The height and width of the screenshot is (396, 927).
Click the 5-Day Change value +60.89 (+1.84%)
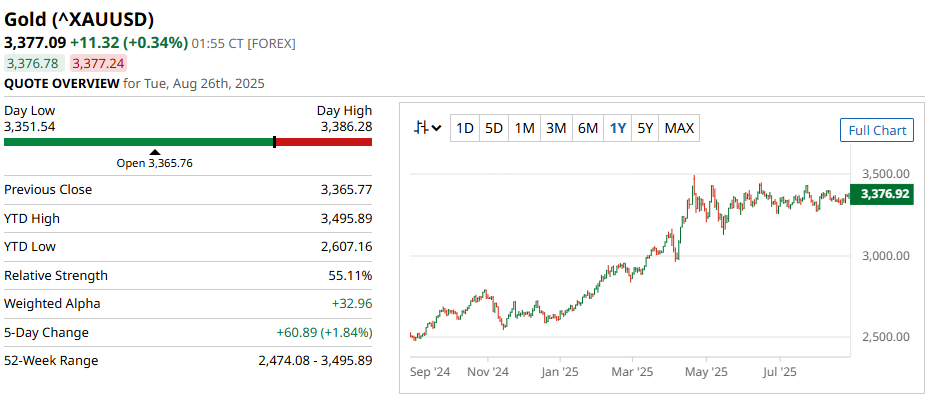point(325,332)
